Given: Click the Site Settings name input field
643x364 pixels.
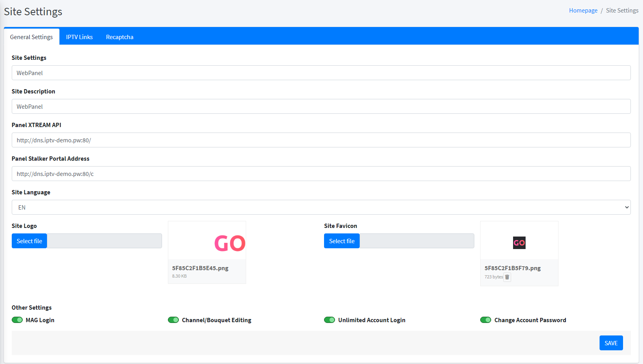Looking at the screenshot, I should pyautogui.click(x=321, y=73).
